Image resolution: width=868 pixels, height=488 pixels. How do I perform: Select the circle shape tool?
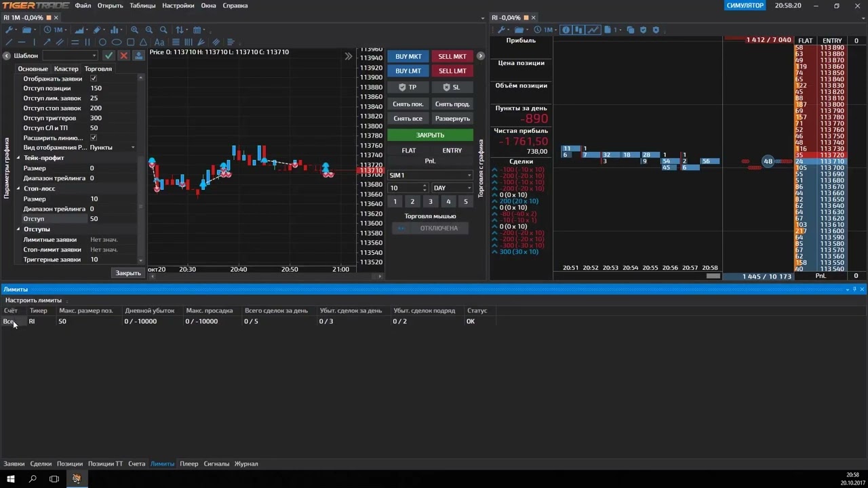coord(102,42)
